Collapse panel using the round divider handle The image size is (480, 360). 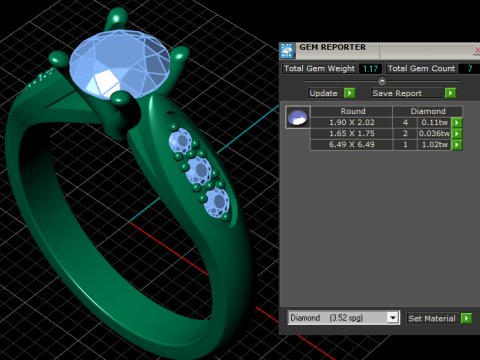(x=382, y=81)
